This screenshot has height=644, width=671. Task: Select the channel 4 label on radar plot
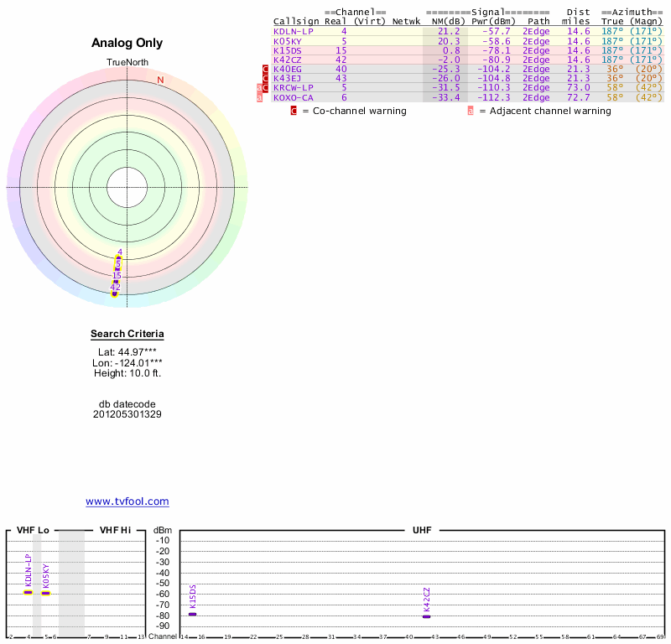[x=120, y=252]
